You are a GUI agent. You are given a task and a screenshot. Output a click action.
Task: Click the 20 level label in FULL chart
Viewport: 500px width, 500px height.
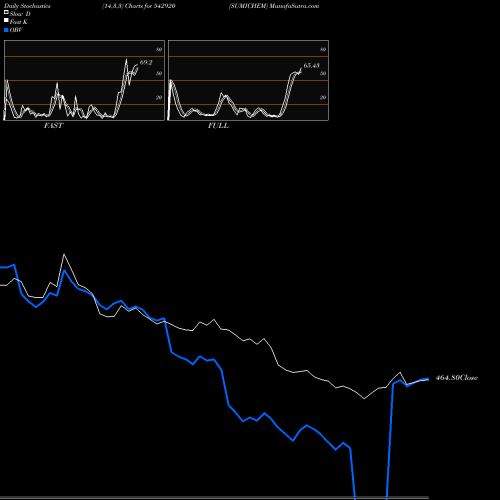323,97
